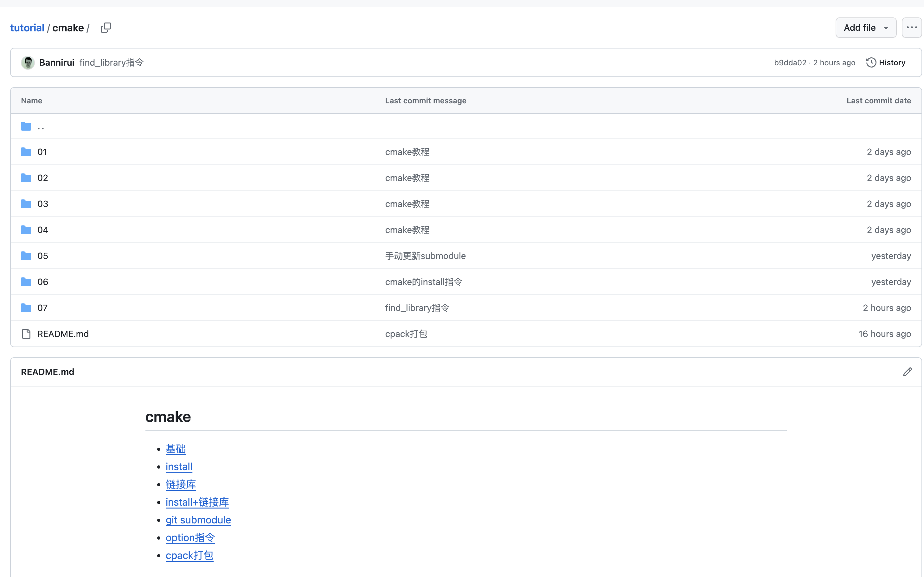Open the 01 folder
The width and height of the screenshot is (924, 577).
tap(42, 152)
